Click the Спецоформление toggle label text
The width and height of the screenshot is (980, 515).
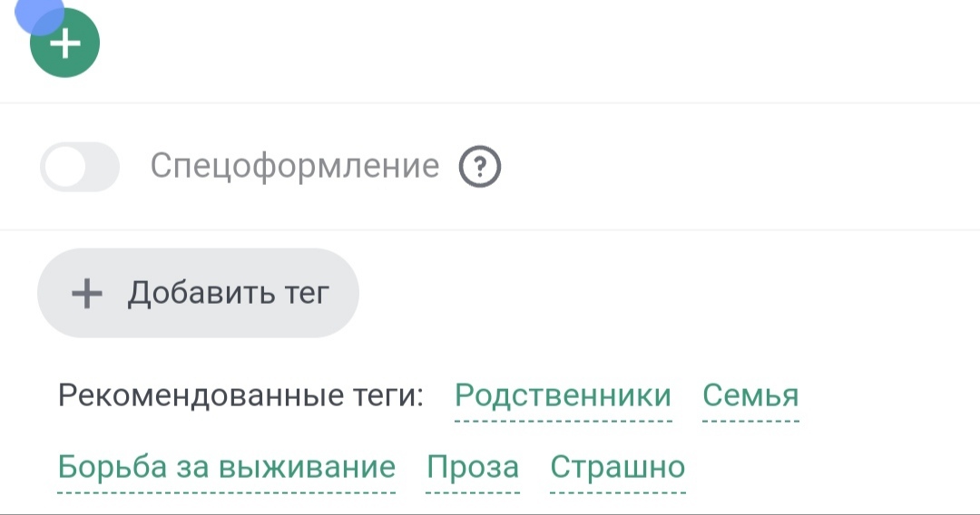(294, 167)
